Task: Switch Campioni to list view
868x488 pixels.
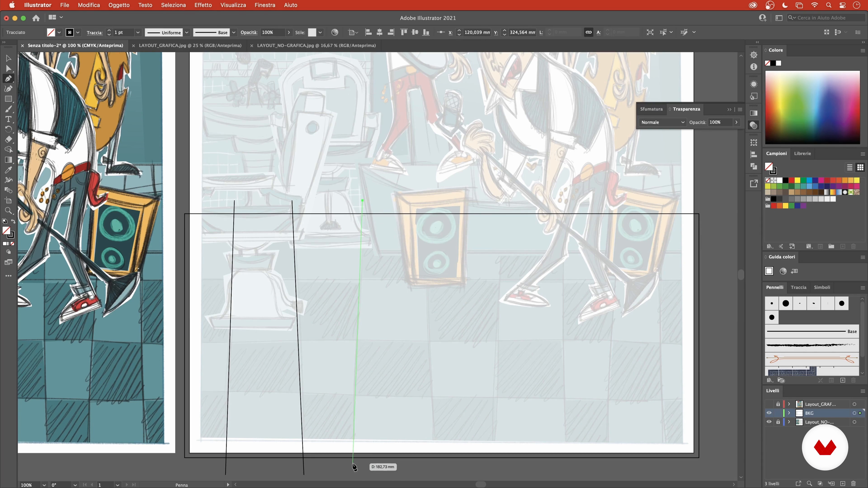Action: pos(850,167)
